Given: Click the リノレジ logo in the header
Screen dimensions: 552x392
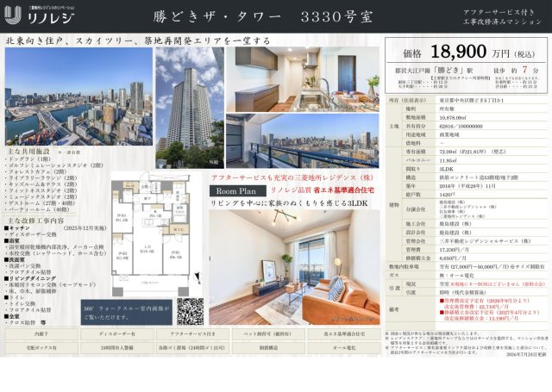Looking at the screenshot, I should [40, 16].
